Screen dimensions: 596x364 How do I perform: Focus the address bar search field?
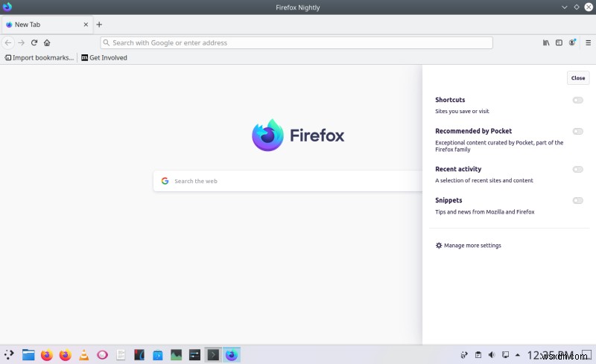click(x=297, y=43)
